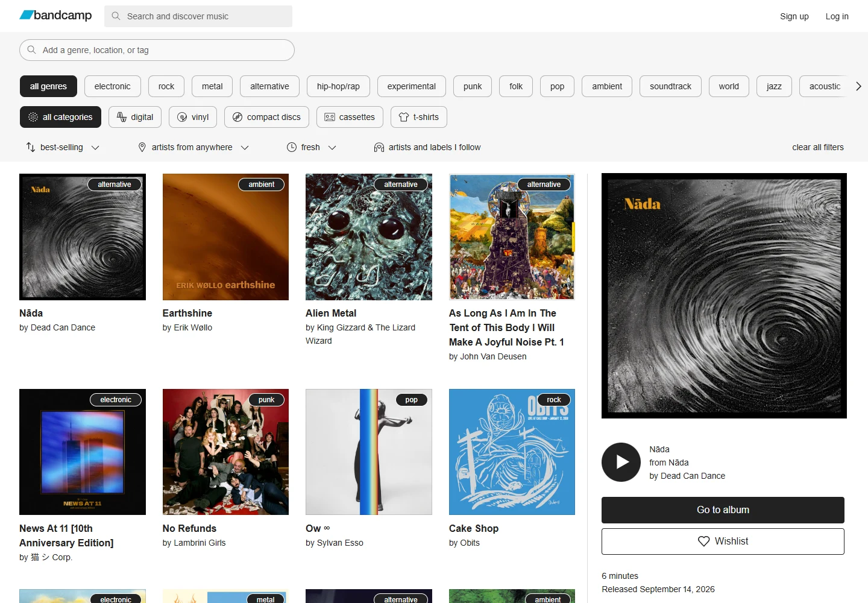The height and width of the screenshot is (603, 868).
Task: Filter by electronic genre
Action: pos(112,86)
